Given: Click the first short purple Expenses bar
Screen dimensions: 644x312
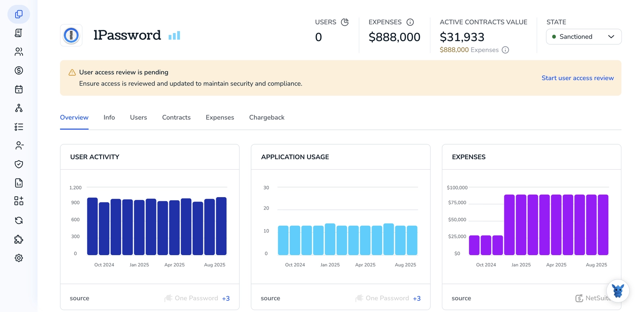Looking at the screenshot, I should tap(474, 245).
